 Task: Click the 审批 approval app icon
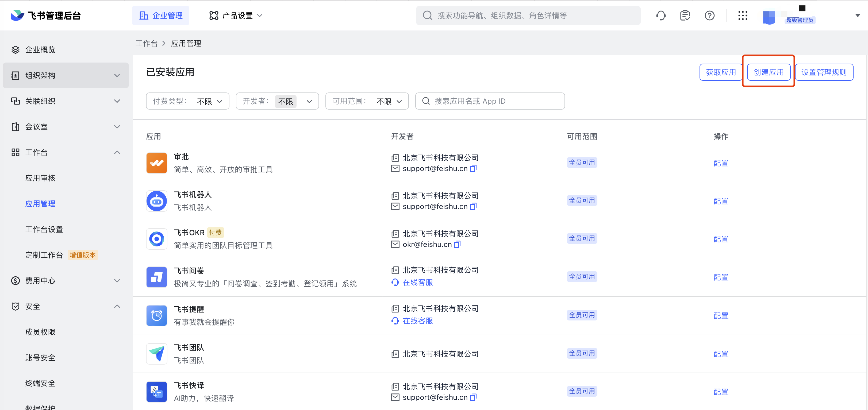point(156,163)
